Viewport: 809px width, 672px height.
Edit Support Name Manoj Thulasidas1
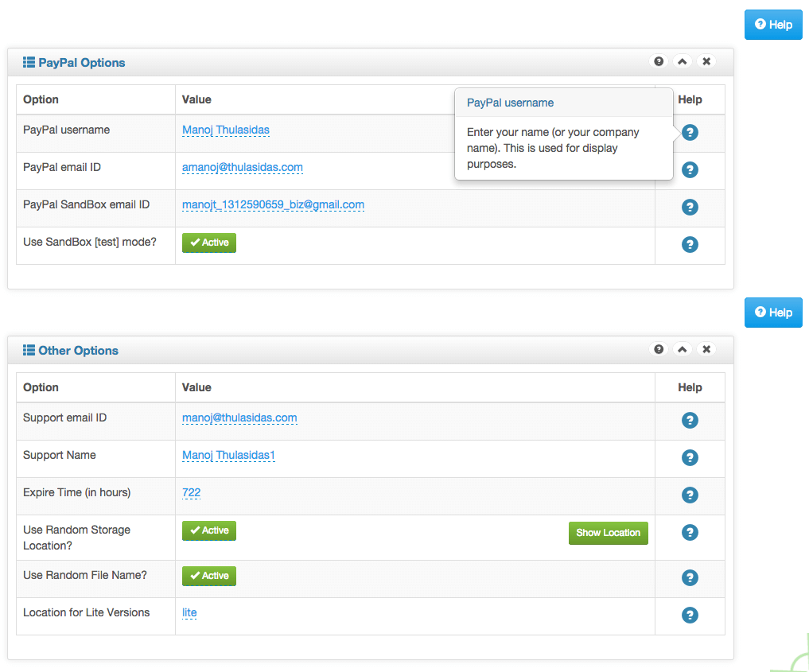[228, 455]
